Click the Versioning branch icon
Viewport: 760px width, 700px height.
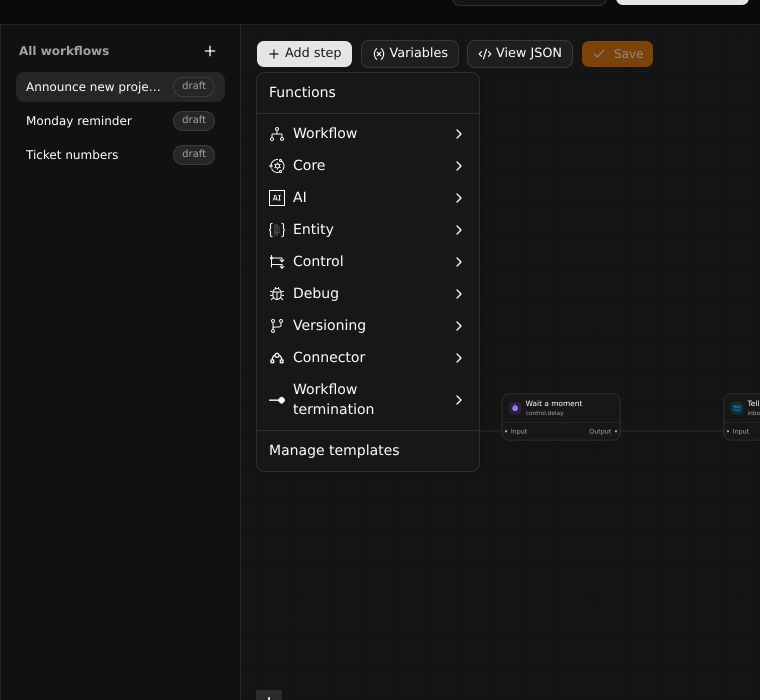point(277,325)
